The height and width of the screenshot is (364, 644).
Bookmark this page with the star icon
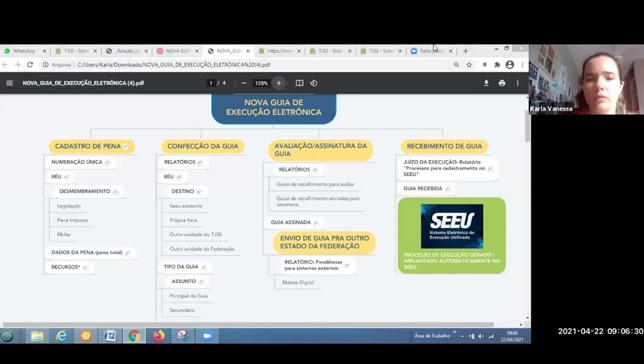469,65
